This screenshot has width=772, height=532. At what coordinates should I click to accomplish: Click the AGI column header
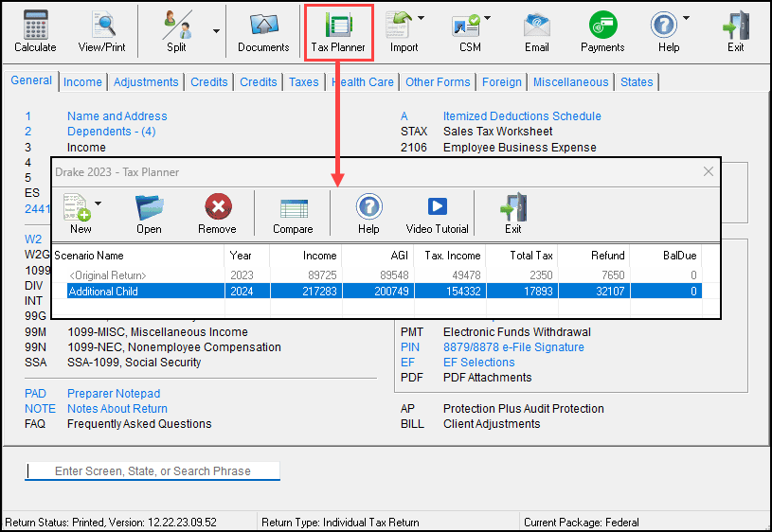(378, 256)
